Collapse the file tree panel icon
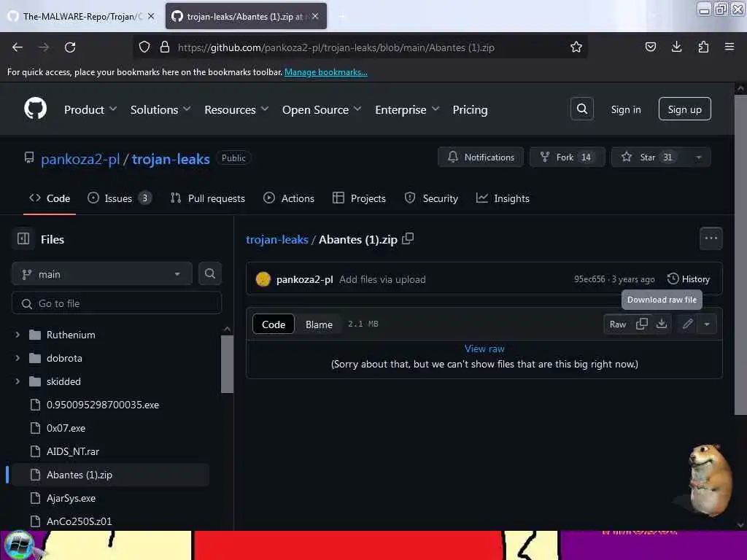Image resolution: width=747 pixels, height=560 pixels. click(23, 238)
